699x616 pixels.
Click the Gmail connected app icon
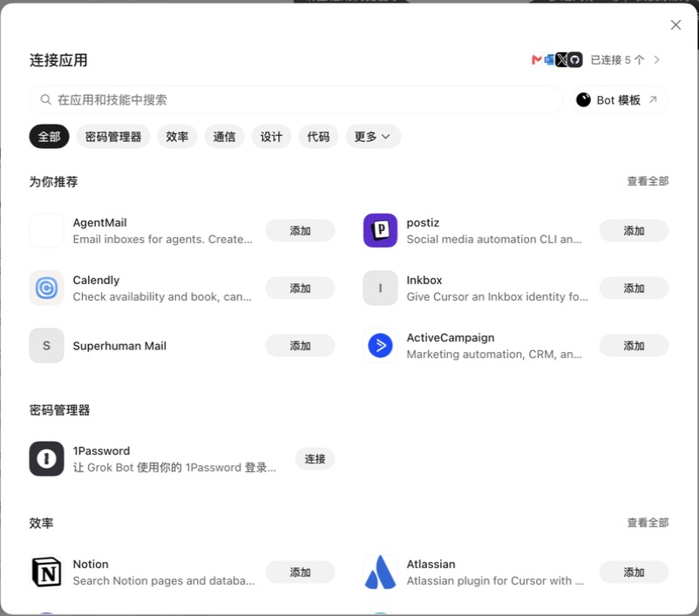click(537, 59)
